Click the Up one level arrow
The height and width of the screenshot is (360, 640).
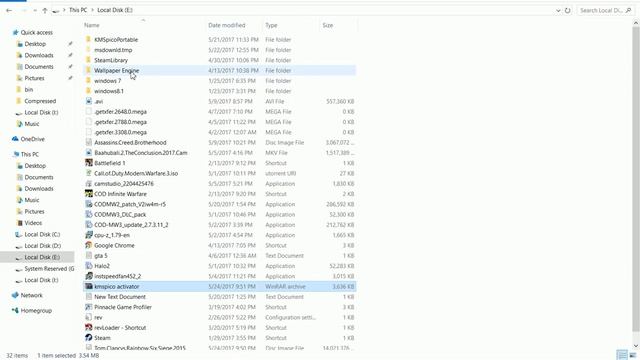click(x=45, y=10)
